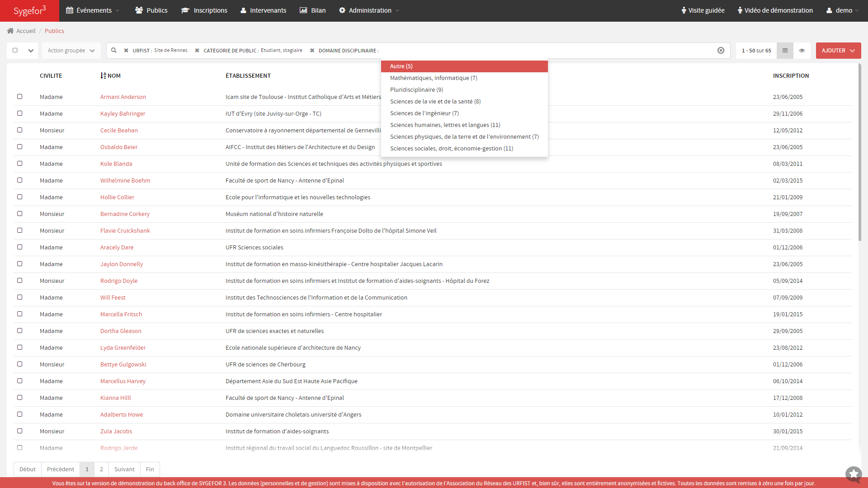Click the star icon at bottom right
Image resolution: width=868 pixels, height=488 pixels.
pos(854,474)
